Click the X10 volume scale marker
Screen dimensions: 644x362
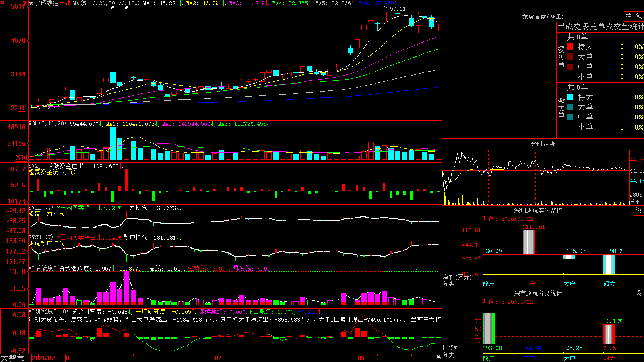click(21, 157)
